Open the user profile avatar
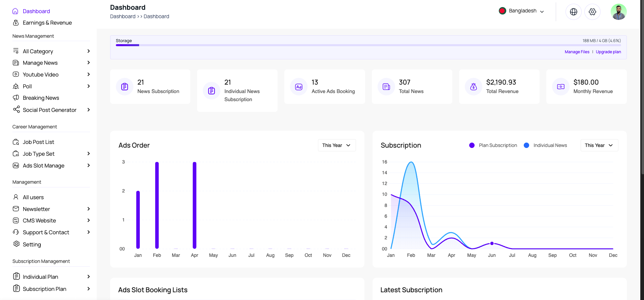644x300 pixels. (x=618, y=12)
